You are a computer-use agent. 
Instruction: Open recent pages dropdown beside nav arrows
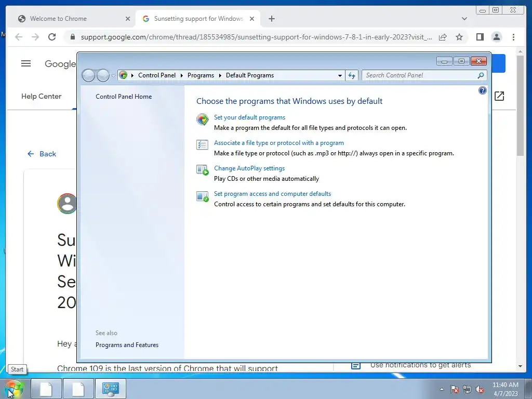coord(113,75)
